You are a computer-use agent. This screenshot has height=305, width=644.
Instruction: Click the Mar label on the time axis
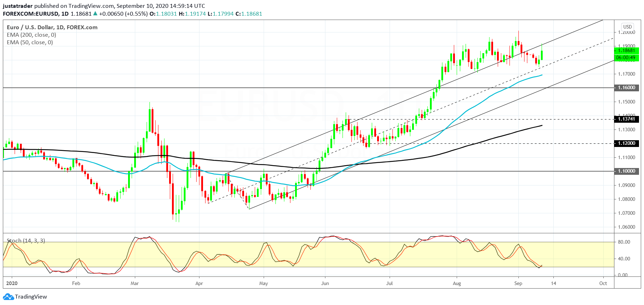pyautogui.click(x=135, y=283)
